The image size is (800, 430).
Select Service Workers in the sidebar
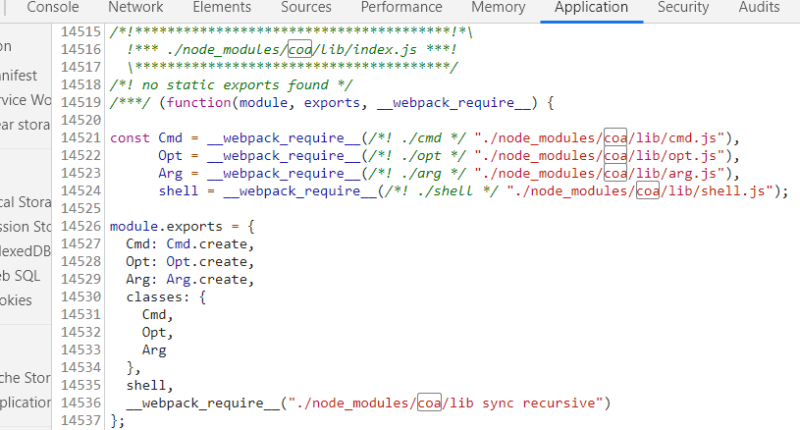coord(26,100)
